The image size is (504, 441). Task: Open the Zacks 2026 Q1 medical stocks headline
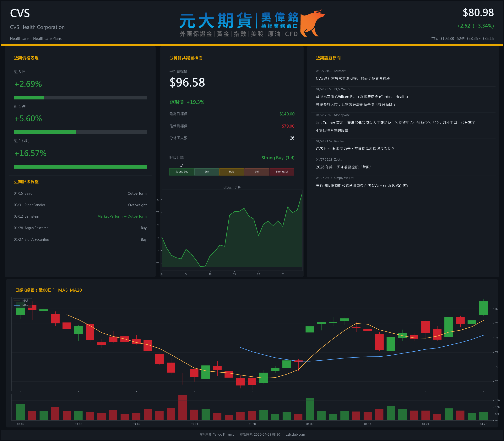click(343, 167)
